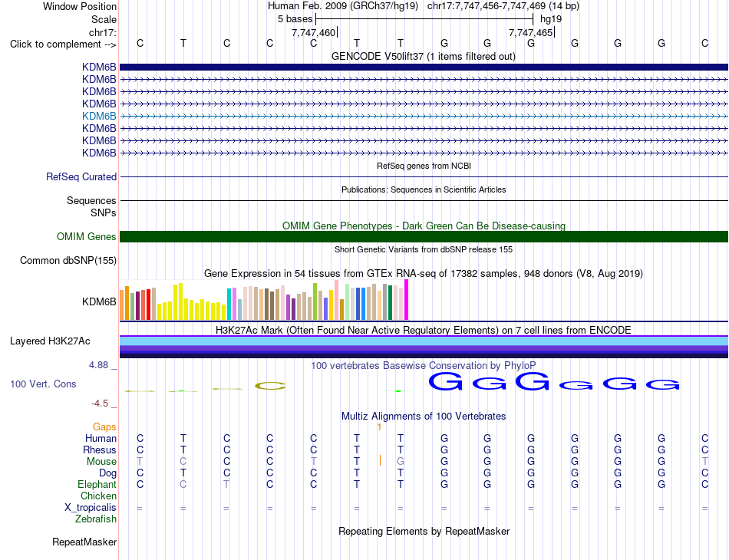Select the light-blue highlighted KDM6B transcript label
The image size is (729, 560).
tap(99, 116)
